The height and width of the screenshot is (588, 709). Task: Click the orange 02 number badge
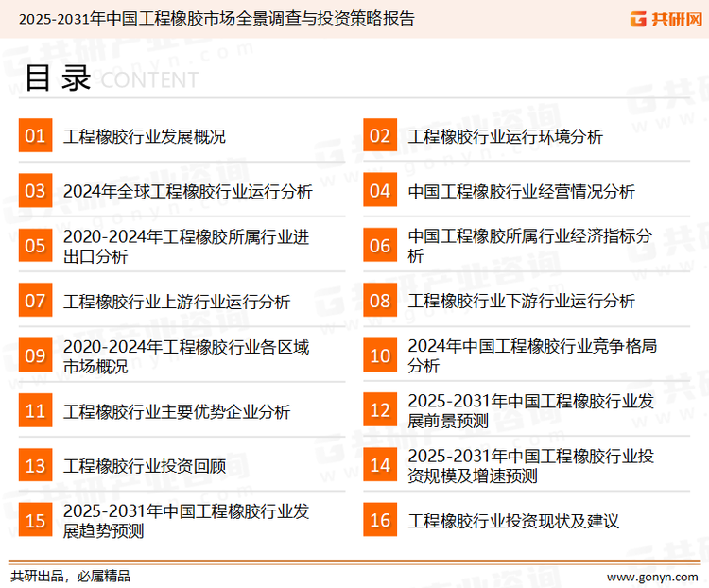380,135
